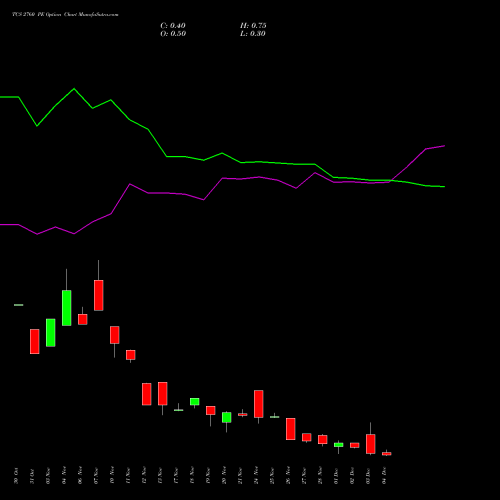Click the green candlestick above 01 Dec
Viewport: 500px width, 500px height.
(x=339, y=445)
